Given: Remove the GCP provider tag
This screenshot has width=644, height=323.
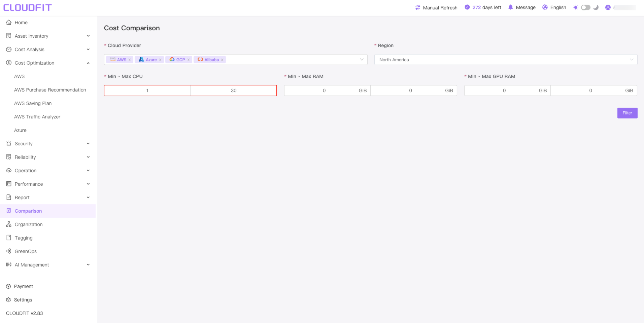Looking at the screenshot, I should (189, 60).
